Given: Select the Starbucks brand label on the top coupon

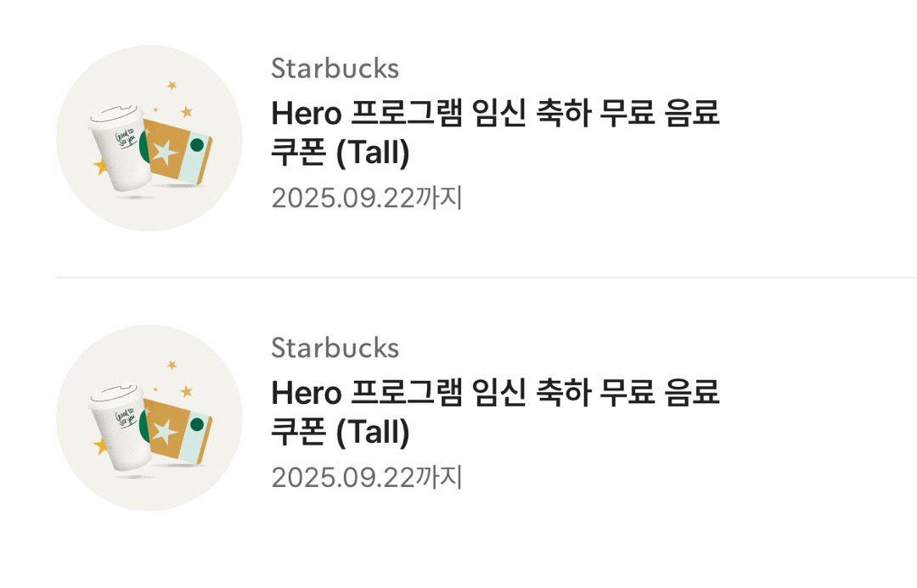Looking at the screenshot, I should click(x=335, y=69).
